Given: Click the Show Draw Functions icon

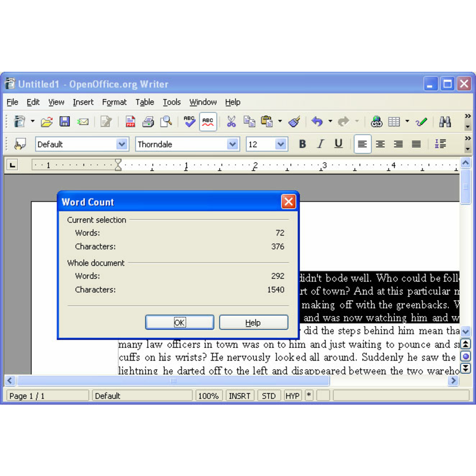Looking at the screenshot, I should point(421,122).
